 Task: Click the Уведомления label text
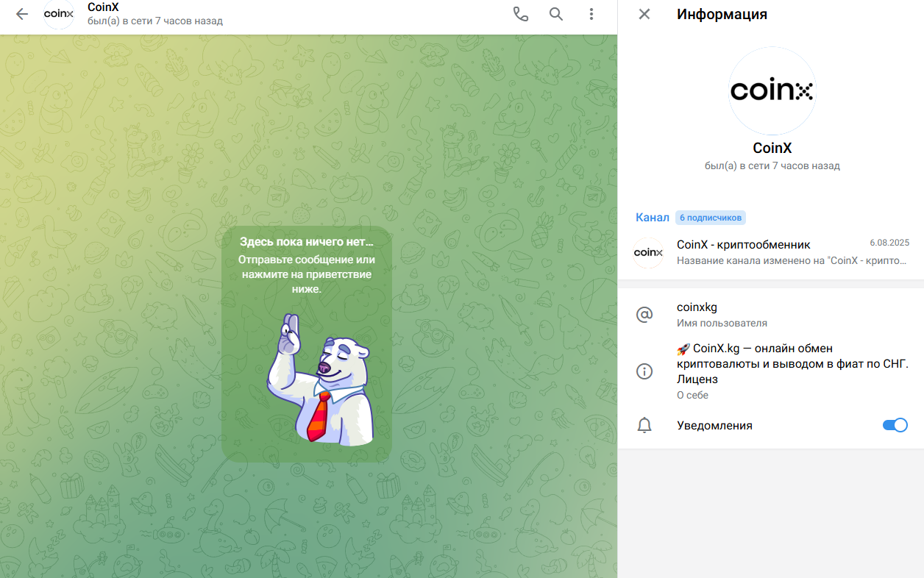[714, 425]
